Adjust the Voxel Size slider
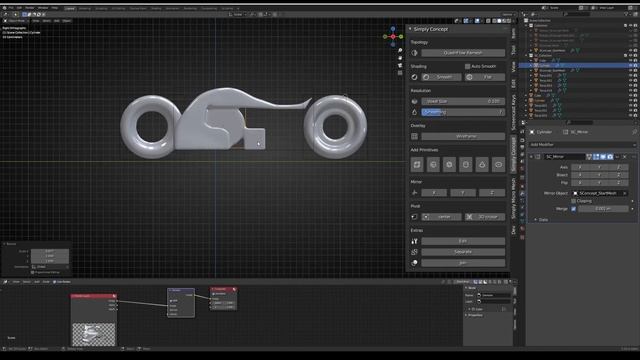Screen dimensions: 640x360 click(463, 101)
